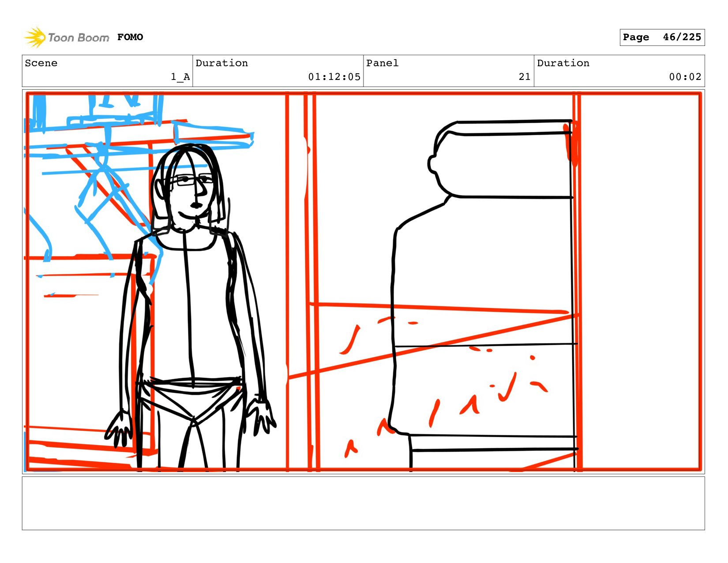Click the Scene header label

coord(41,63)
